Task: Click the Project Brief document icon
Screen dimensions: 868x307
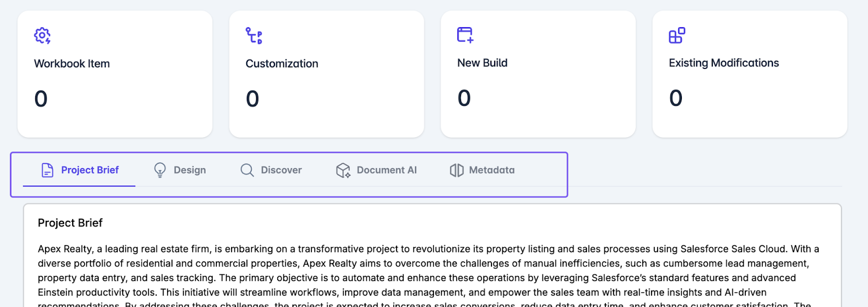Action: 48,170
